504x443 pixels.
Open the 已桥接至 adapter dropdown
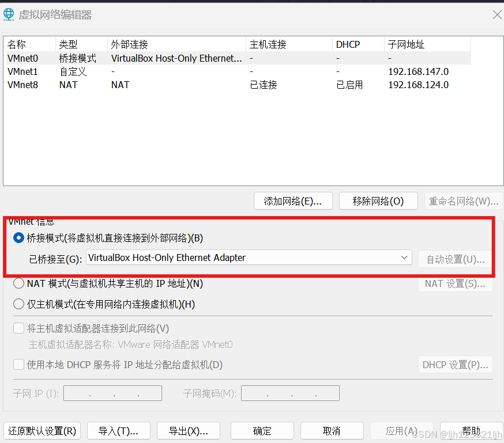click(x=249, y=258)
